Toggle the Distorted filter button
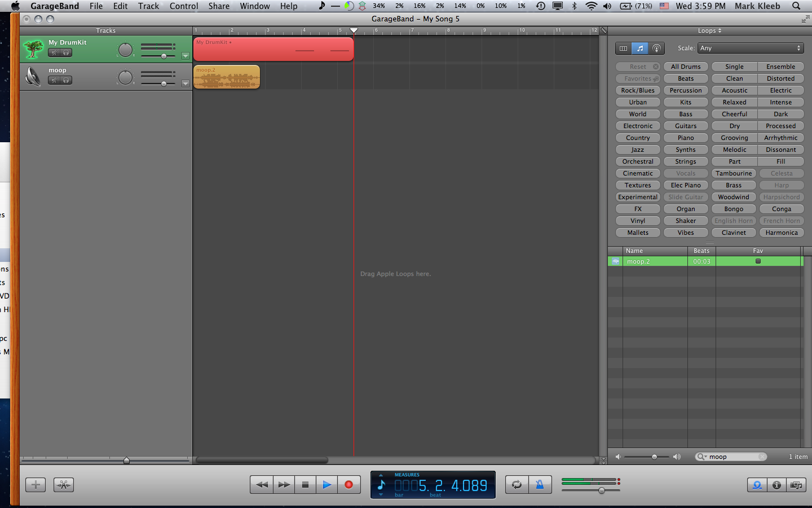The width and height of the screenshot is (812, 508). click(x=781, y=78)
